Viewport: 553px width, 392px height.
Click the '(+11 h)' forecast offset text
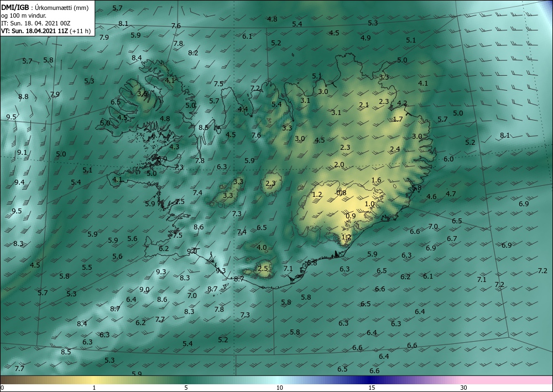(x=80, y=31)
